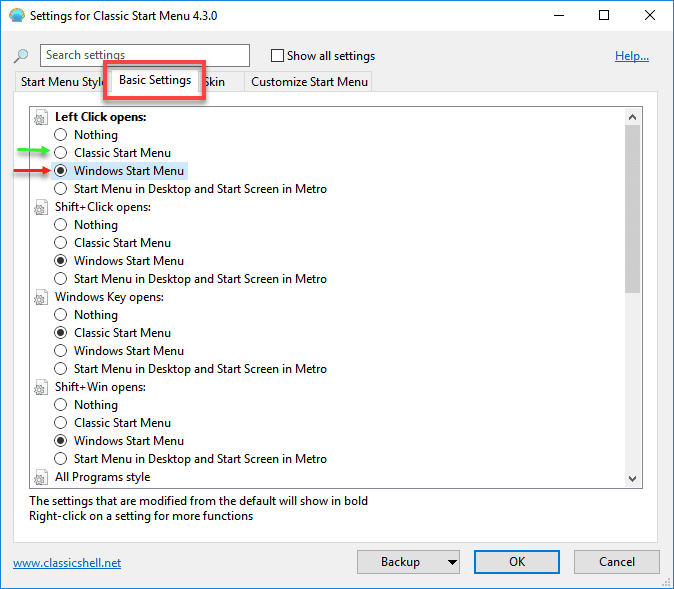Click the setting icon beside Shift+Click opens
This screenshot has height=589, width=674.
tap(41, 207)
